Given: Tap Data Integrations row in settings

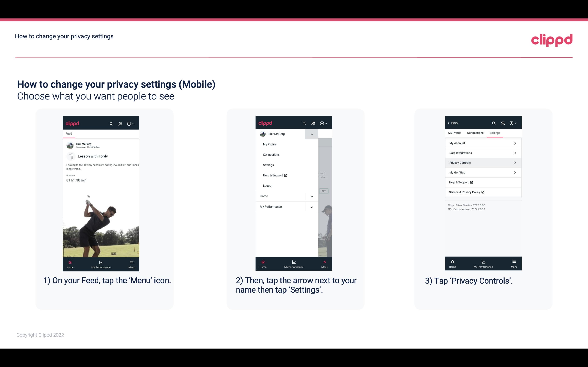Looking at the screenshot, I should pyautogui.click(x=483, y=153).
